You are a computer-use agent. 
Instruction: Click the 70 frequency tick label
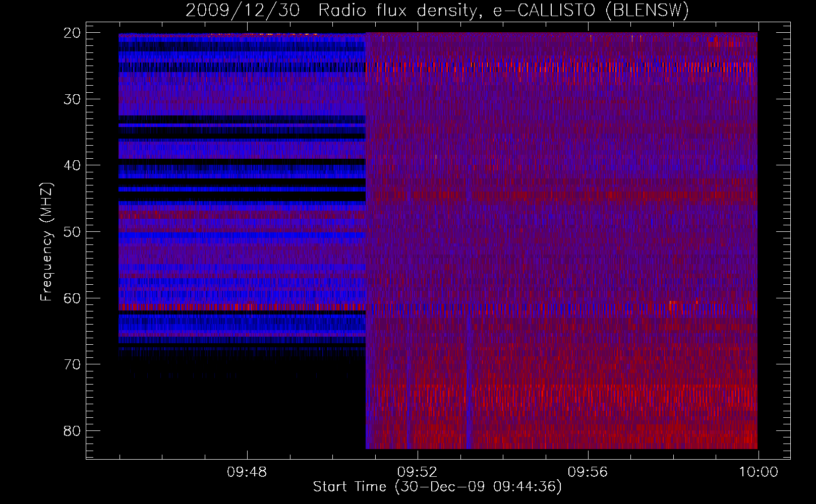point(72,364)
